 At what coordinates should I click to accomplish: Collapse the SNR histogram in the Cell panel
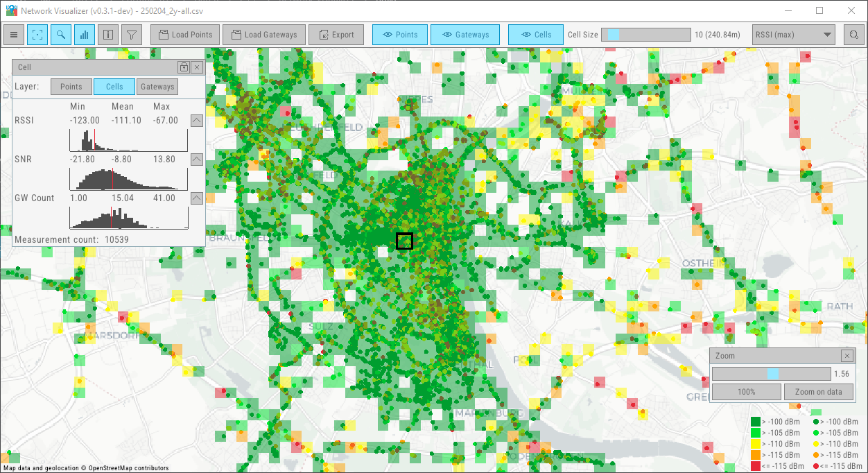196,159
